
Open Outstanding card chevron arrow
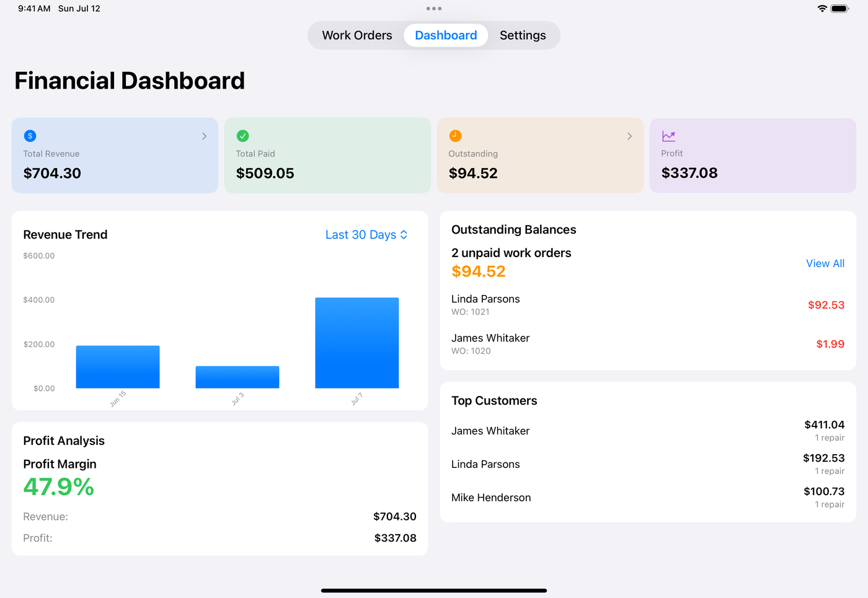629,136
